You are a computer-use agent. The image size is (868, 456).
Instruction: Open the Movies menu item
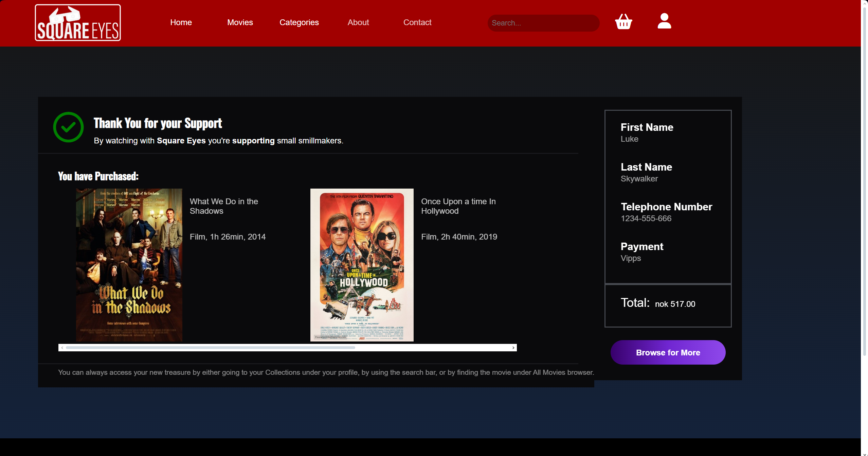(240, 22)
